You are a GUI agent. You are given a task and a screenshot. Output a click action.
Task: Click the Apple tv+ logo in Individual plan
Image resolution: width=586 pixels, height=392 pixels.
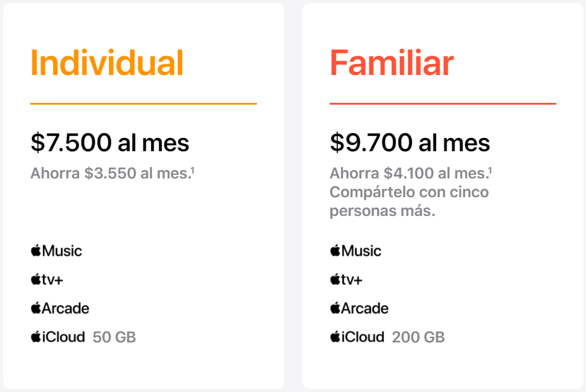coord(47,279)
